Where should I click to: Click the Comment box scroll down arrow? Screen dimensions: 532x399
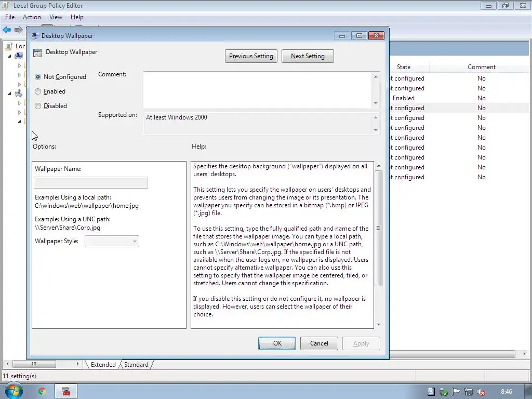coord(376,103)
